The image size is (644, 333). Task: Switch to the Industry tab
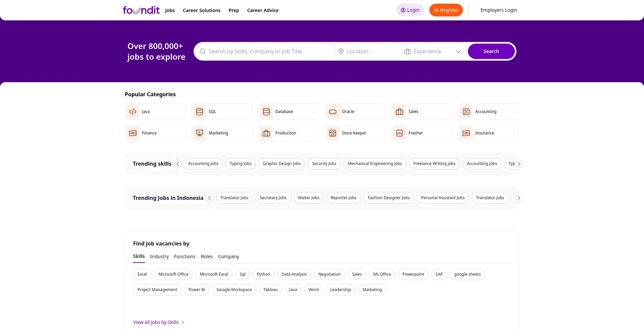[x=159, y=257]
